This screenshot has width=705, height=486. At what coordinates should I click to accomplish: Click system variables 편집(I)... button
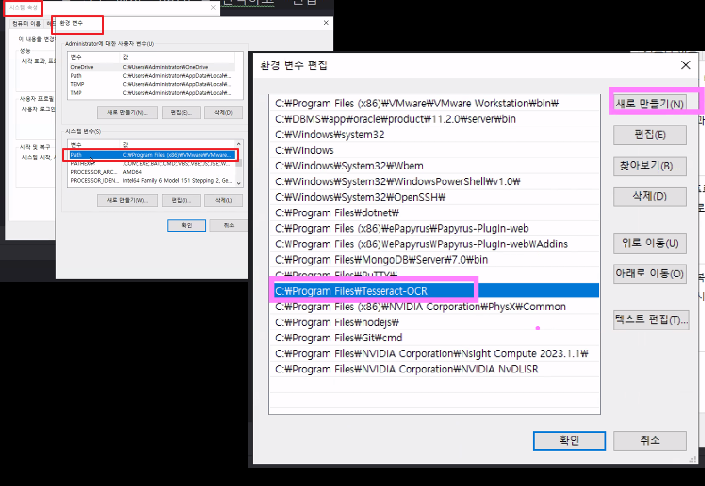[x=181, y=200]
